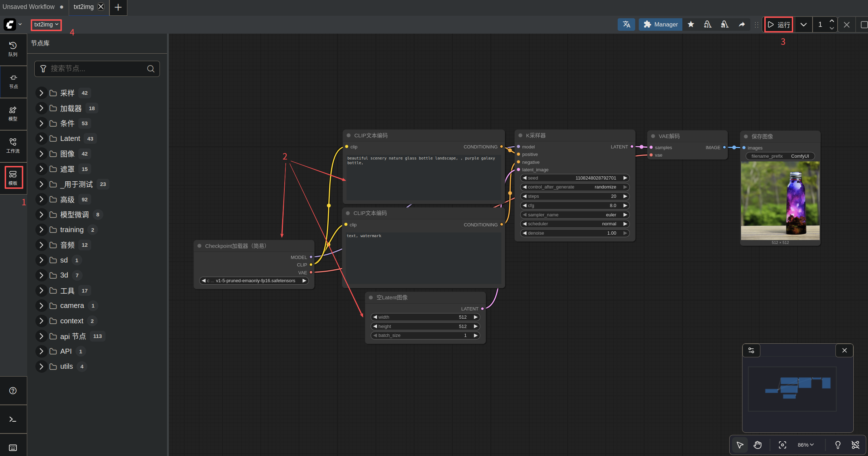Expand the 加载器 folder in node library
Image resolution: width=868 pixels, height=456 pixels.
tap(41, 108)
